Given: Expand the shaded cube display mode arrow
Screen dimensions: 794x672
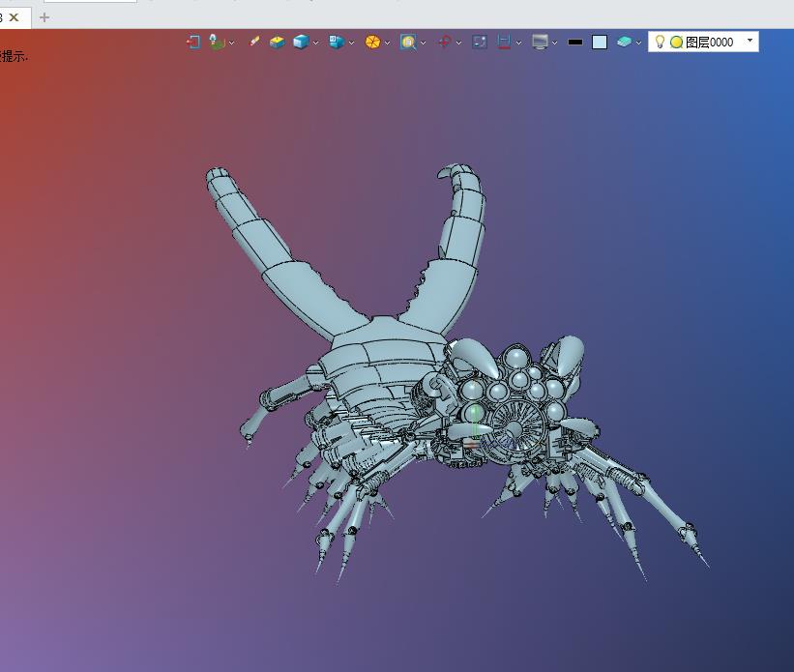Looking at the screenshot, I should click(x=315, y=44).
